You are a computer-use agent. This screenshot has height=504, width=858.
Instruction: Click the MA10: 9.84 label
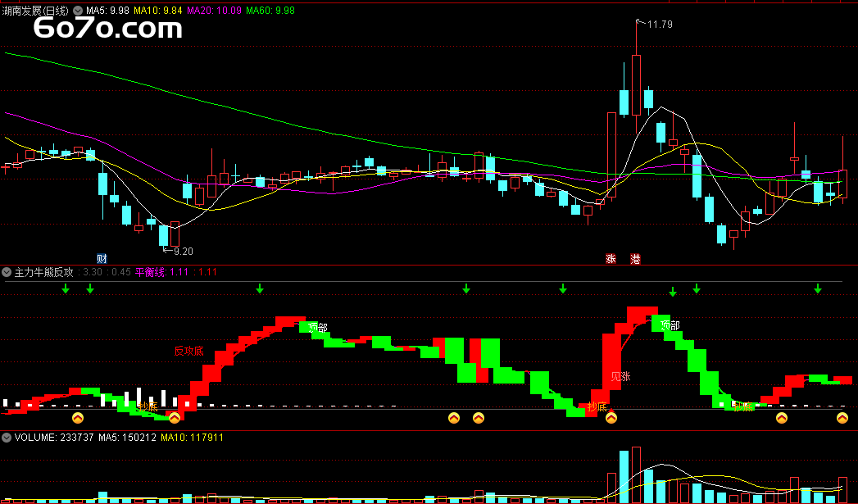(x=157, y=11)
